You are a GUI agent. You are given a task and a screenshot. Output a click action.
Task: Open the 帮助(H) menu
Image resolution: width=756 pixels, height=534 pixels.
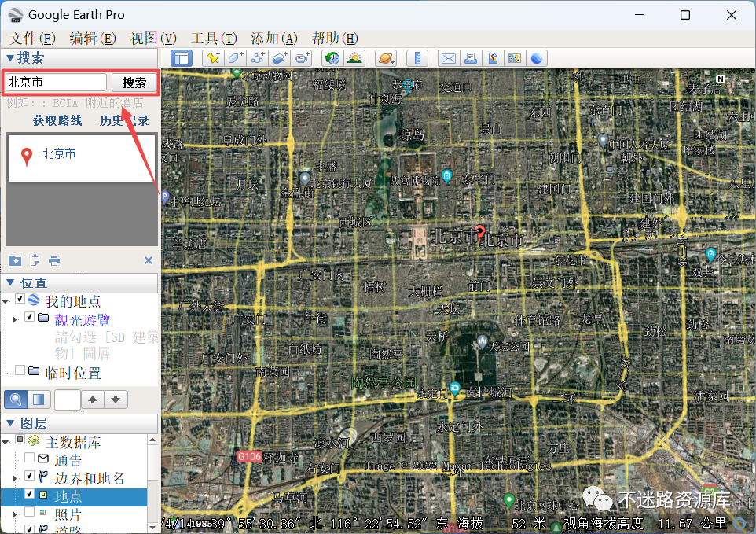335,38
